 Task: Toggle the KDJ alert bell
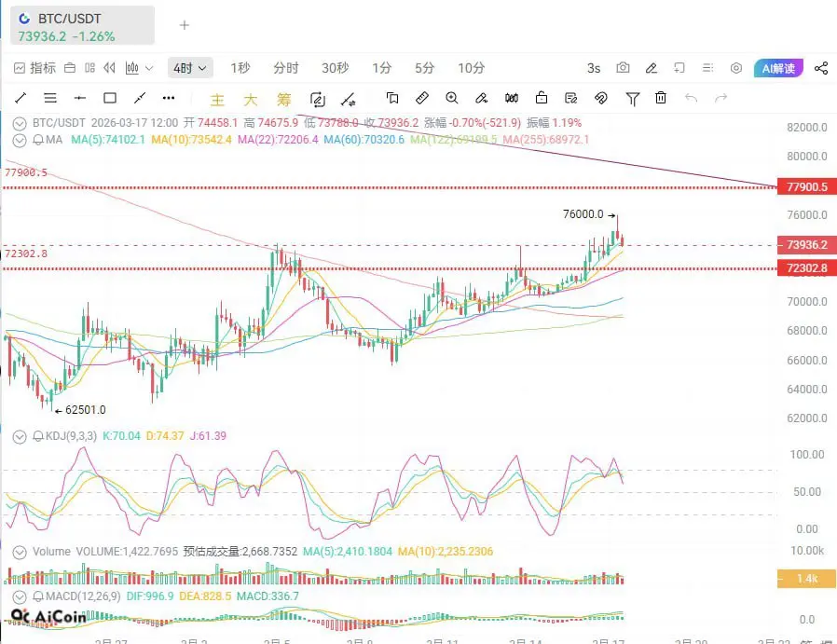pos(38,436)
